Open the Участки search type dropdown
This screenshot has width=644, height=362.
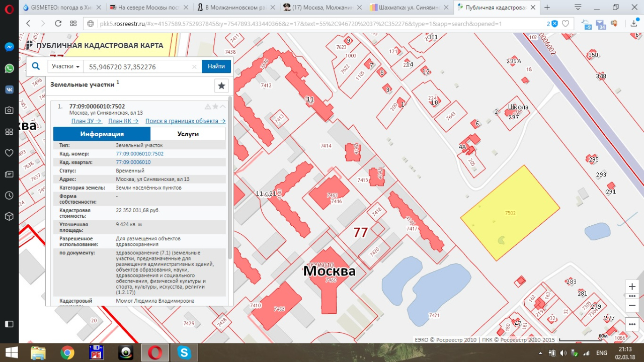click(66, 66)
